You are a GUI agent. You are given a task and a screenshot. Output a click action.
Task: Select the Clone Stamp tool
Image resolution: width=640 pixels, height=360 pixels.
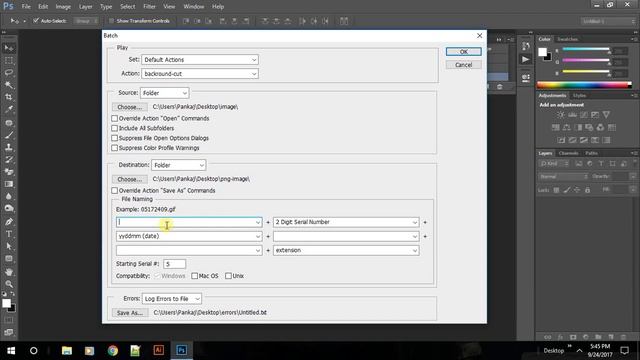[x=9, y=147]
